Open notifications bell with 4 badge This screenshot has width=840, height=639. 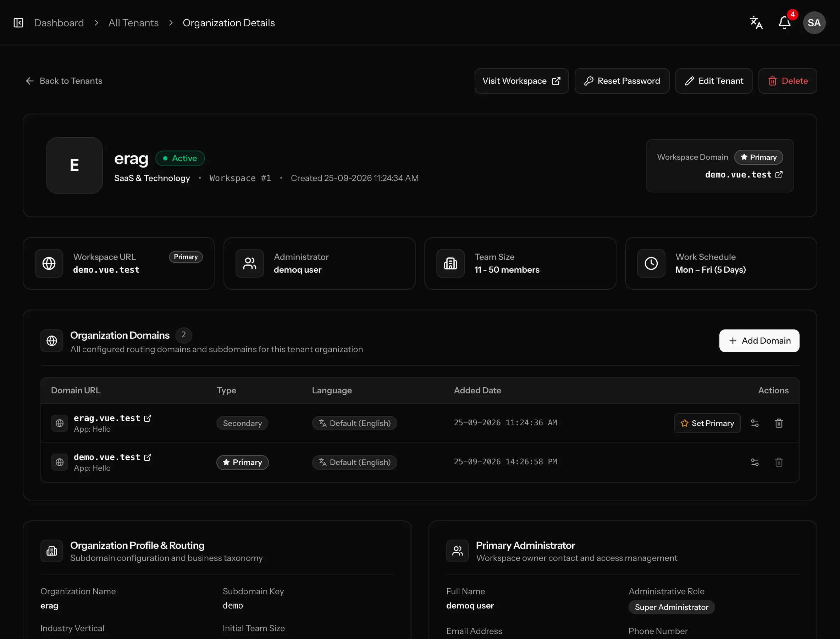pyautogui.click(x=785, y=23)
